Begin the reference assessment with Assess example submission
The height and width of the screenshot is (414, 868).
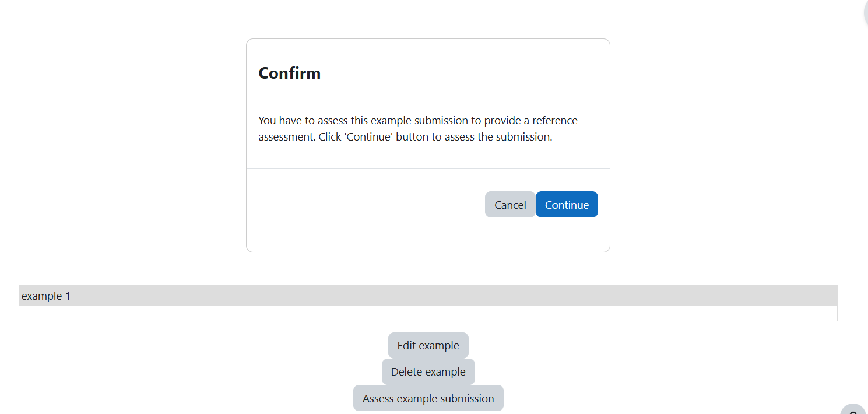(x=428, y=398)
